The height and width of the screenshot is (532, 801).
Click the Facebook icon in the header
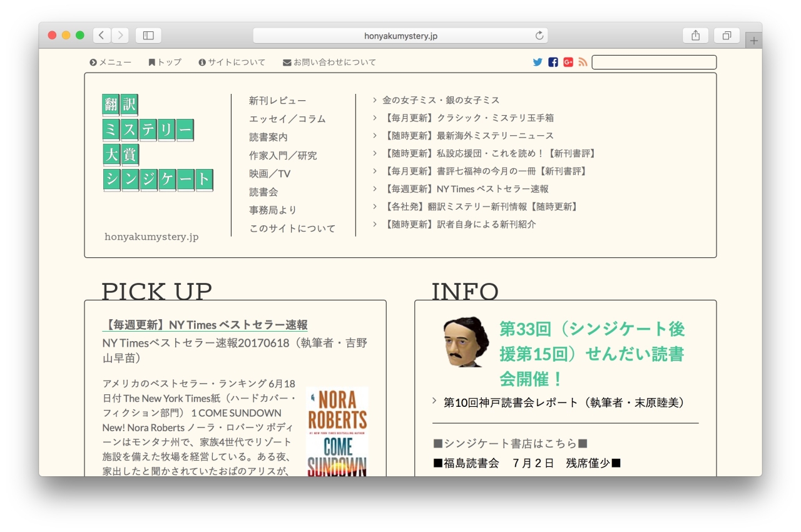click(x=552, y=62)
